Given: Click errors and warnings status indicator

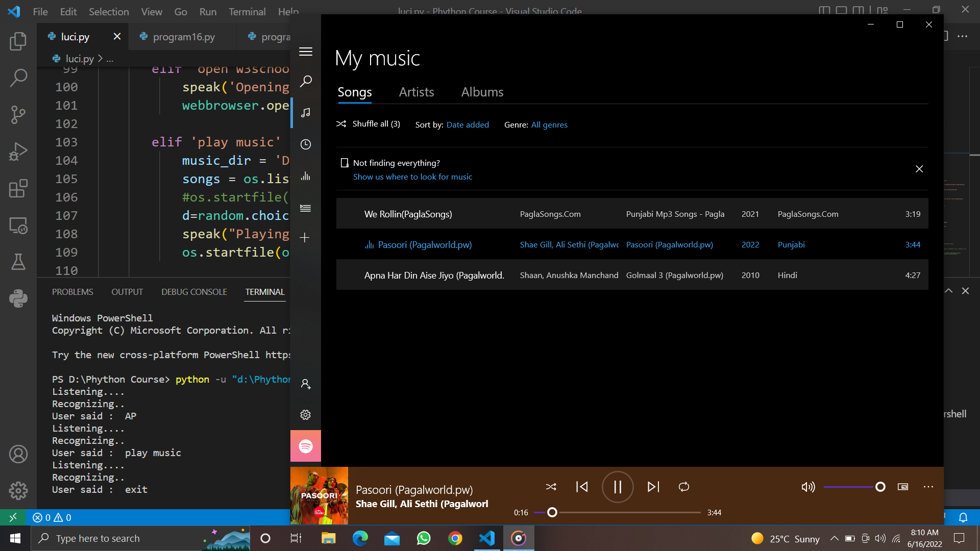Looking at the screenshot, I should [52, 517].
